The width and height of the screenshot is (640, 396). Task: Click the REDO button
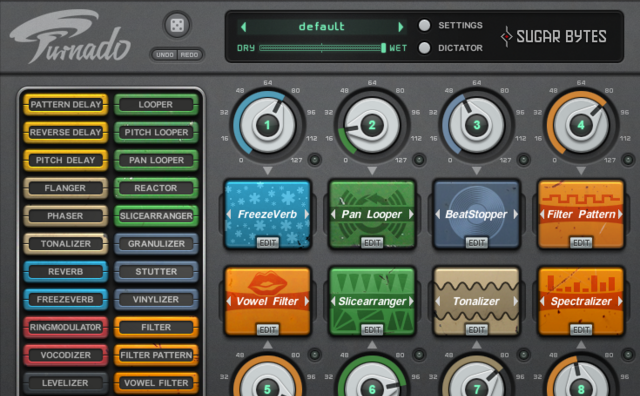click(x=189, y=55)
